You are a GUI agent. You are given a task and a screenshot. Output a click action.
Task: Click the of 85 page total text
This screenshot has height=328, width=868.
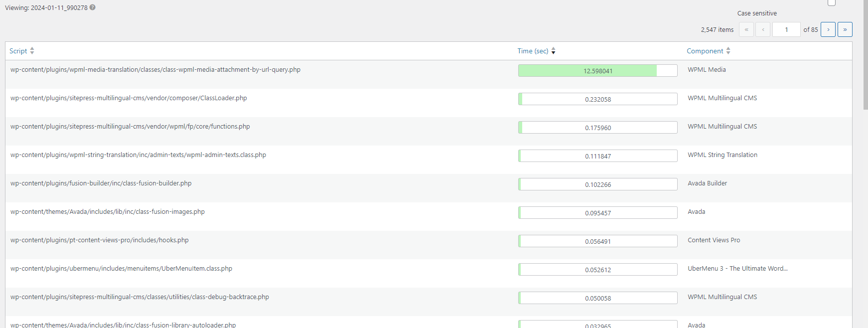pyautogui.click(x=811, y=30)
